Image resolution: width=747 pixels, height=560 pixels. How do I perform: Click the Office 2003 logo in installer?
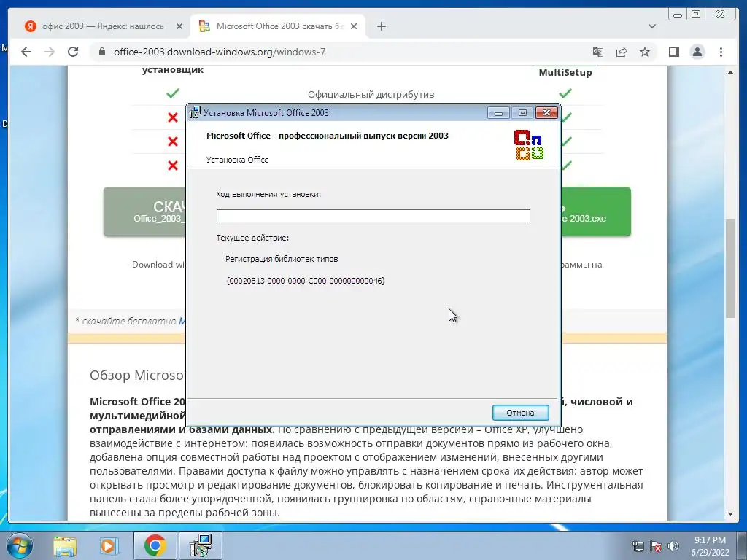(529, 145)
